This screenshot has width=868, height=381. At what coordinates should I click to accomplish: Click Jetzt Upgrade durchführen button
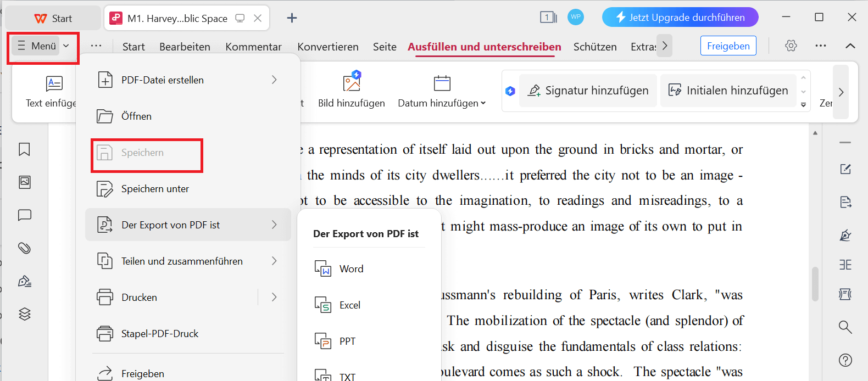(x=680, y=18)
